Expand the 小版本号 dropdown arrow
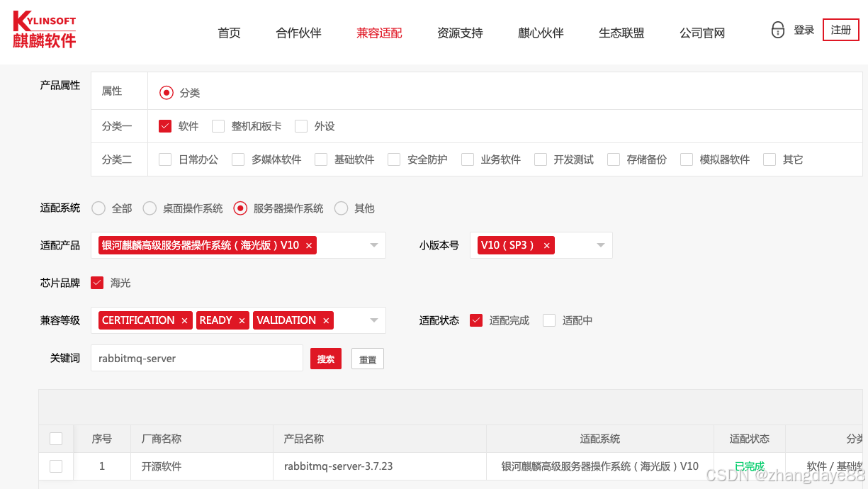The image size is (868, 489). point(601,245)
